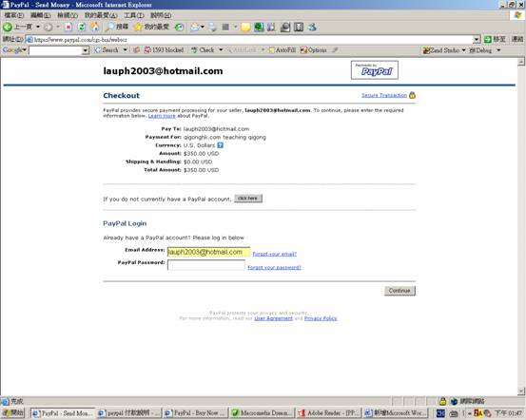Open the Tools (工具) menu

tap(134, 15)
